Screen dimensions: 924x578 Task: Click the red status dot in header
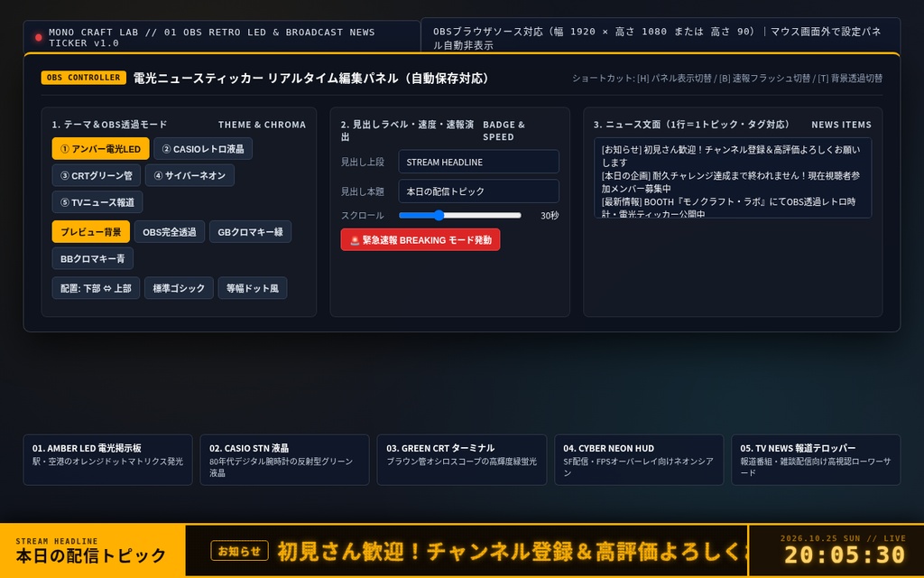38,38
